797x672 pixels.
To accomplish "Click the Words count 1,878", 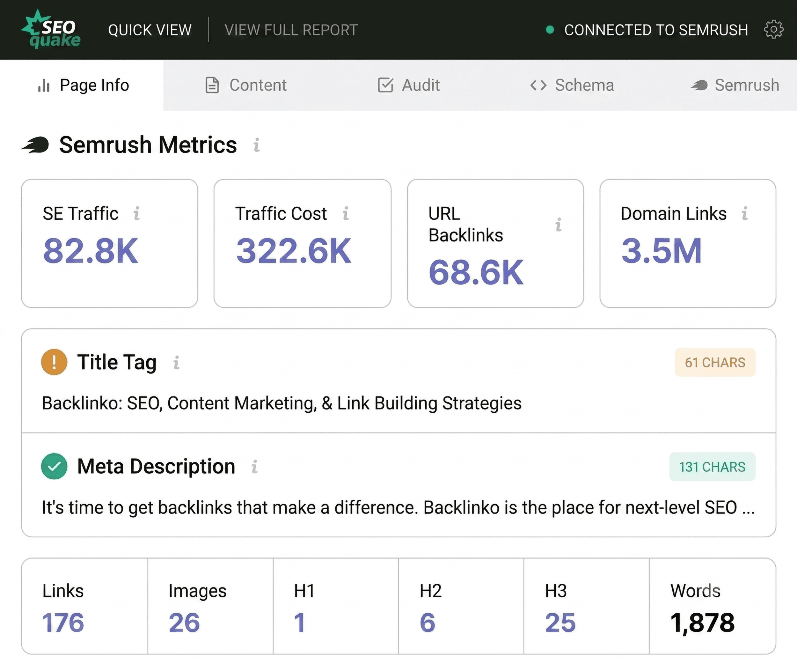I will pyautogui.click(x=702, y=623).
